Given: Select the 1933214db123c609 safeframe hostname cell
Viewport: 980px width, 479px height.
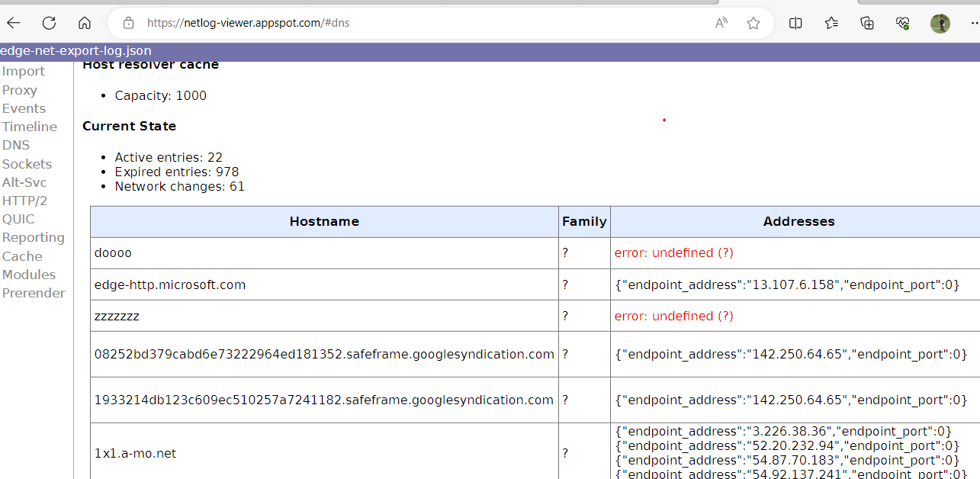Looking at the screenshot, I should (x=324, y=400).
